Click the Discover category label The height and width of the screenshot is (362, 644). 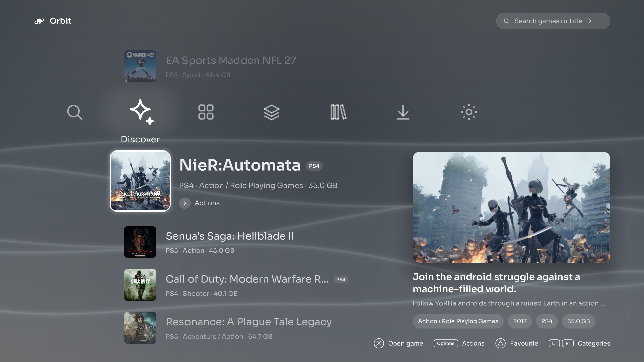pos(140,139)
